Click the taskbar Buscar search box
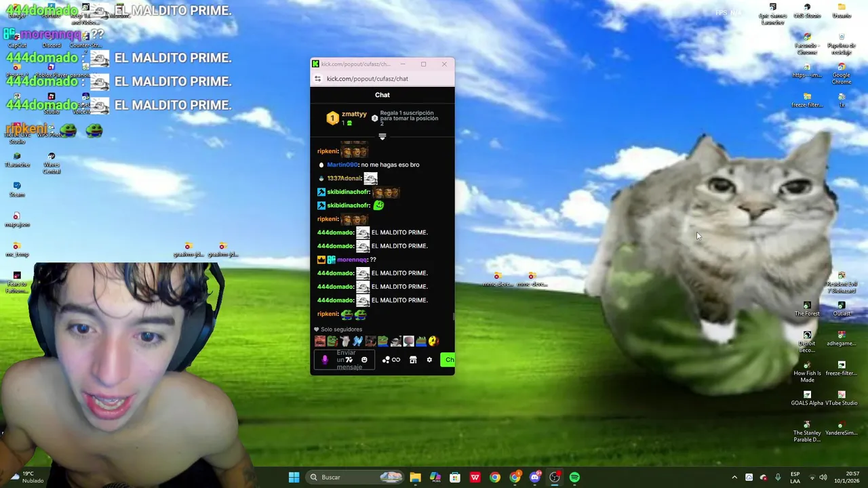Image resolution: width=868 pixels, height=488 pixels. (355, 477)
